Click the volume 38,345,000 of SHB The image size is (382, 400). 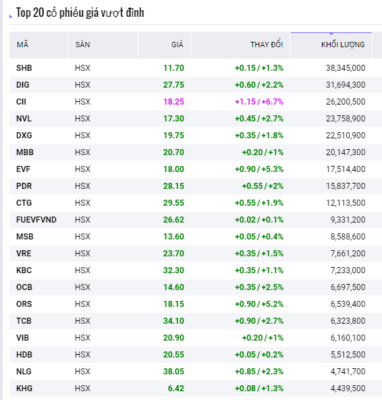[x=346, y=68]
